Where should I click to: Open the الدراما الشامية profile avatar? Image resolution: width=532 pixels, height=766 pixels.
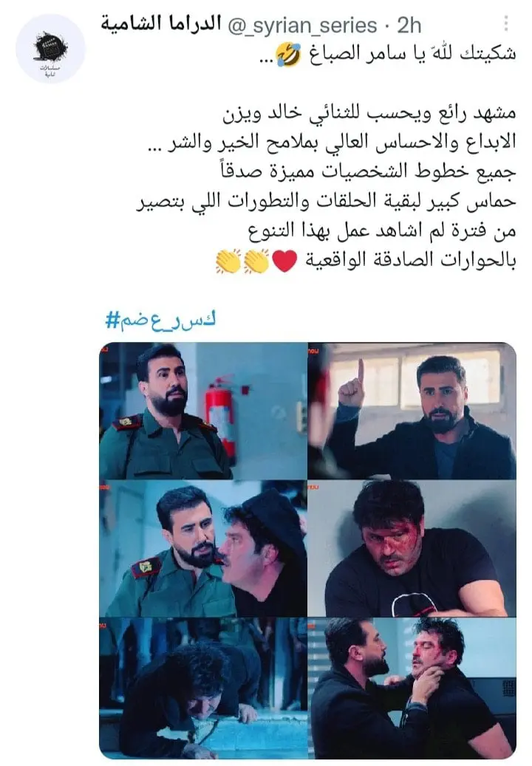[50, 48]
